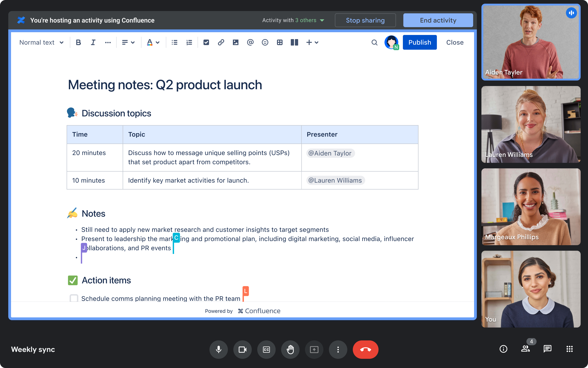The image size is (588, 368).
Task: Expand Activity with 3 others dropdown
Action: [293, 20]
